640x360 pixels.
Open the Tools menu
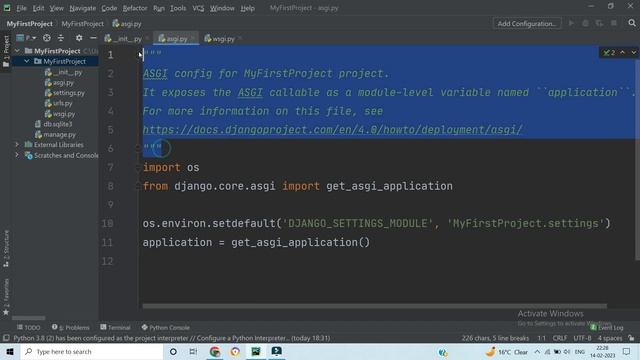click(178, 8)
